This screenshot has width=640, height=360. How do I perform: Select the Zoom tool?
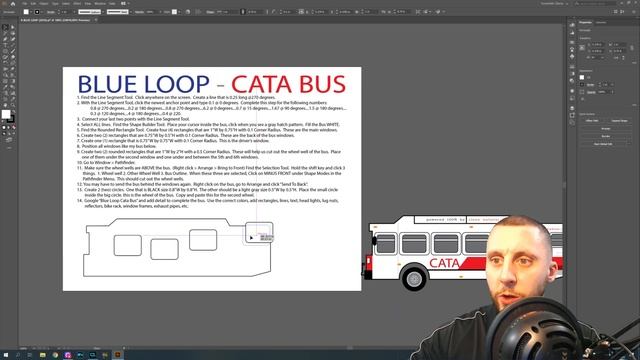point(13,105)
